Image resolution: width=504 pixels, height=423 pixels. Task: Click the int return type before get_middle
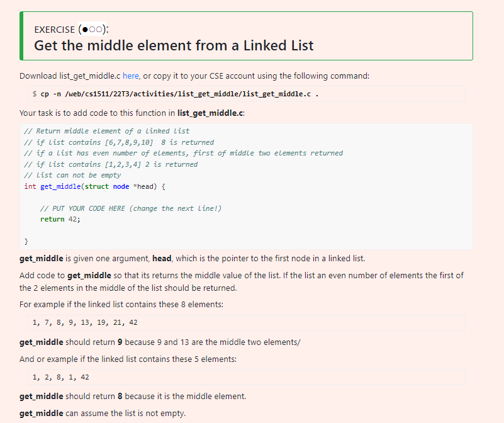click(x=29, y=186)
